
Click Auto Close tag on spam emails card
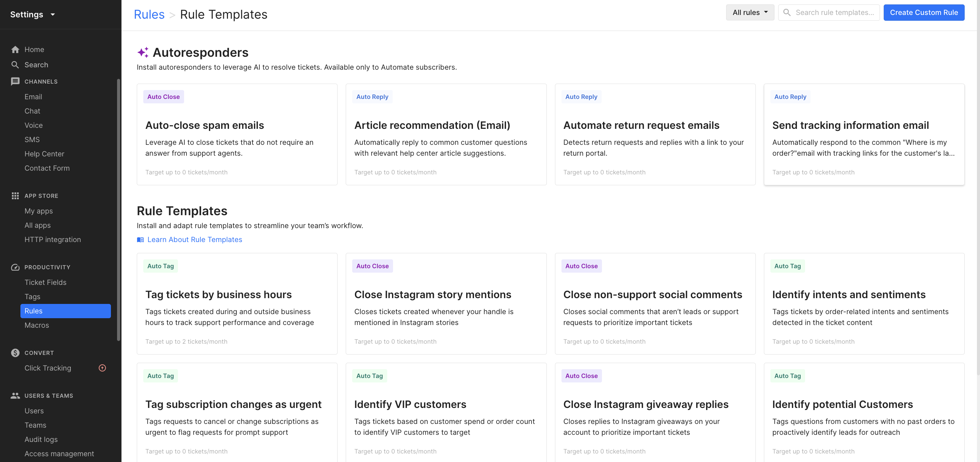click(x=164, y=97)
